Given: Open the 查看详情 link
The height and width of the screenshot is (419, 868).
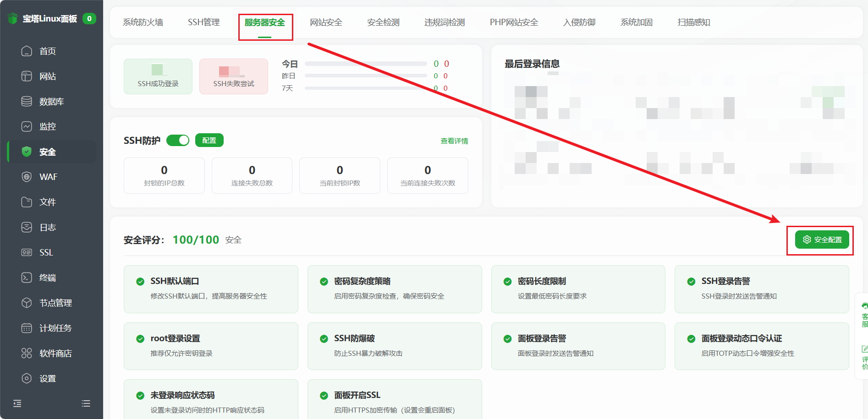Looking at the screenshot, I should (454, 141).
